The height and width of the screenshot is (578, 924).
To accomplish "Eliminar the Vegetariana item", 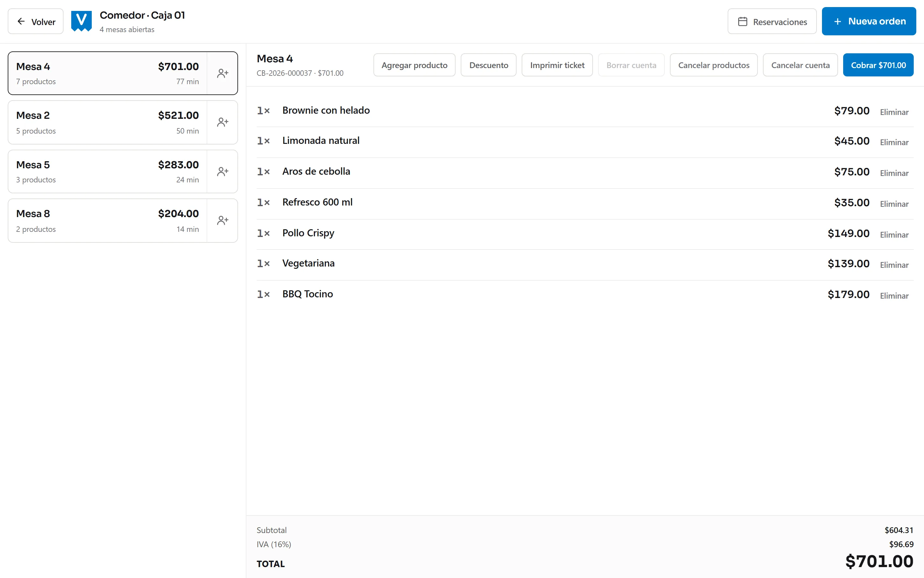I will click(x=894, y=265).
